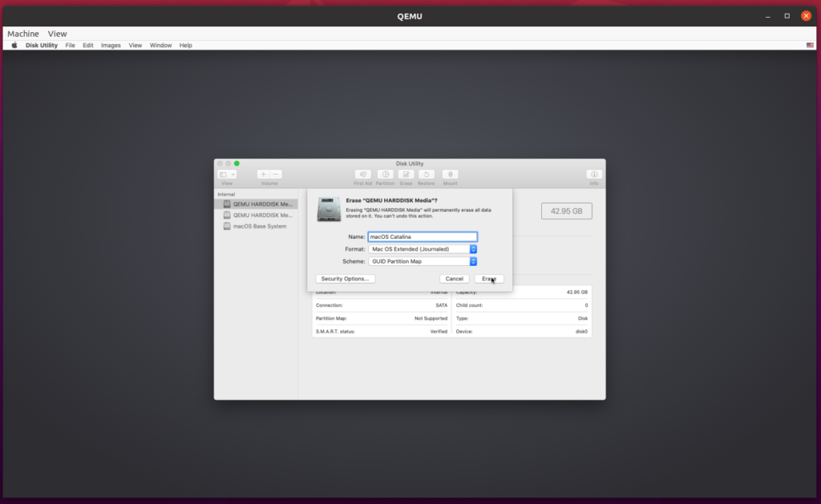The height and width of the screenshot is (504, 821).
Task: Click the Security Options button
Action: 345,278
